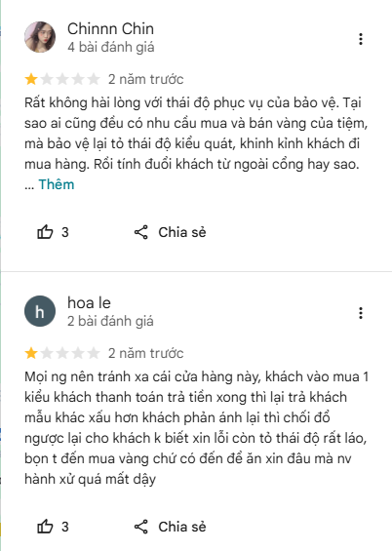392x551 pixels.
Task: Open more options for Chinnn Chin's review
Action: click(361, 39)
